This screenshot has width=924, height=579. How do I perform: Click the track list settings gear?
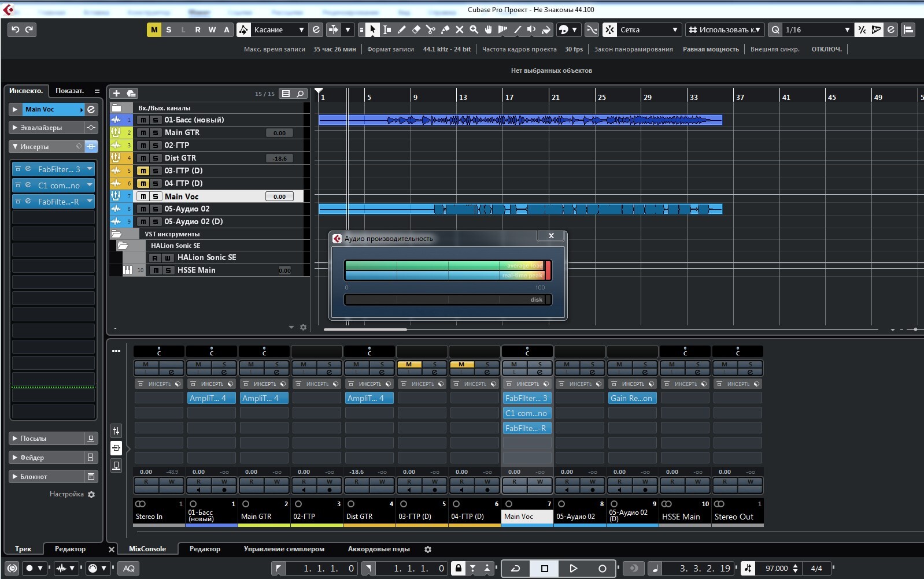click(303, 328)
